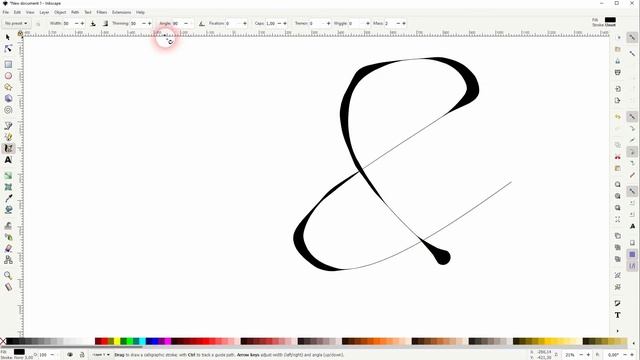The height and width of the screenshot is (360, 640).
Task: Select the Calligraphy tool
Action: pyautogui.click(x=8, y=148)
